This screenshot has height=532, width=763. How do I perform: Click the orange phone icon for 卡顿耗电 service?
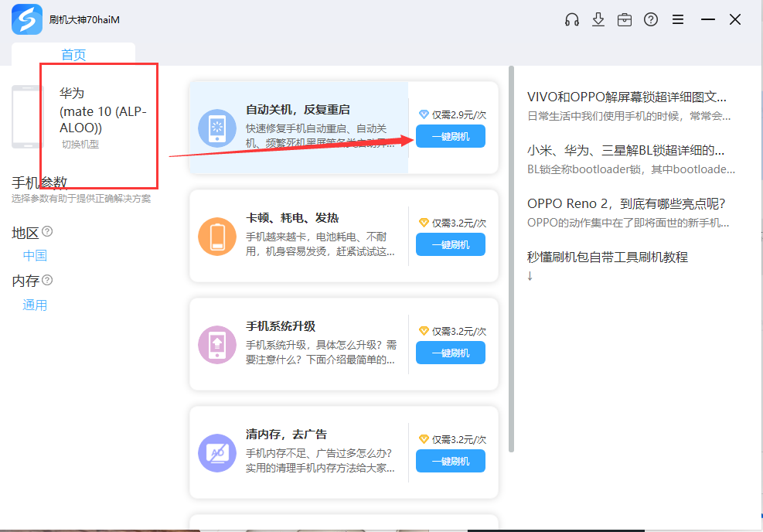click(x=217, y=234)
